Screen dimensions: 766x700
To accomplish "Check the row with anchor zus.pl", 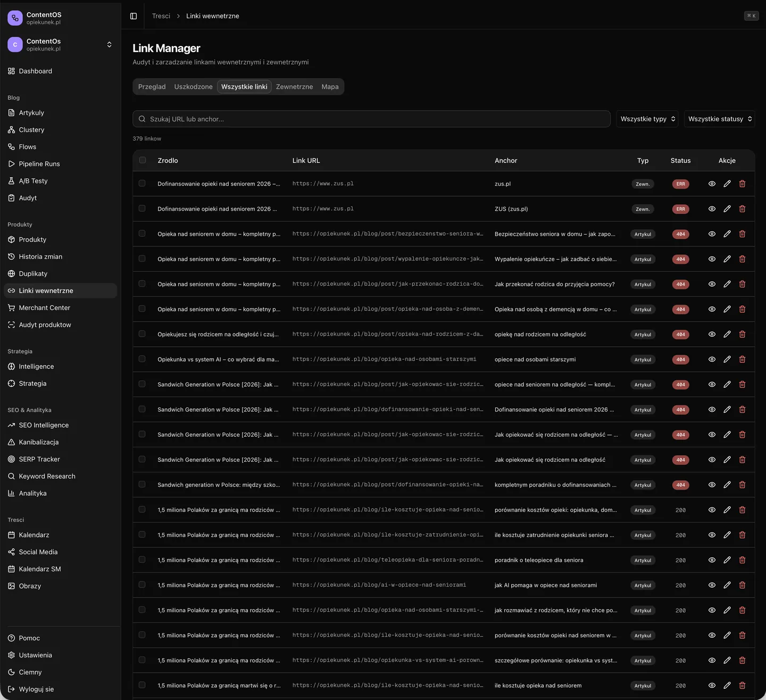I will 142,183.
